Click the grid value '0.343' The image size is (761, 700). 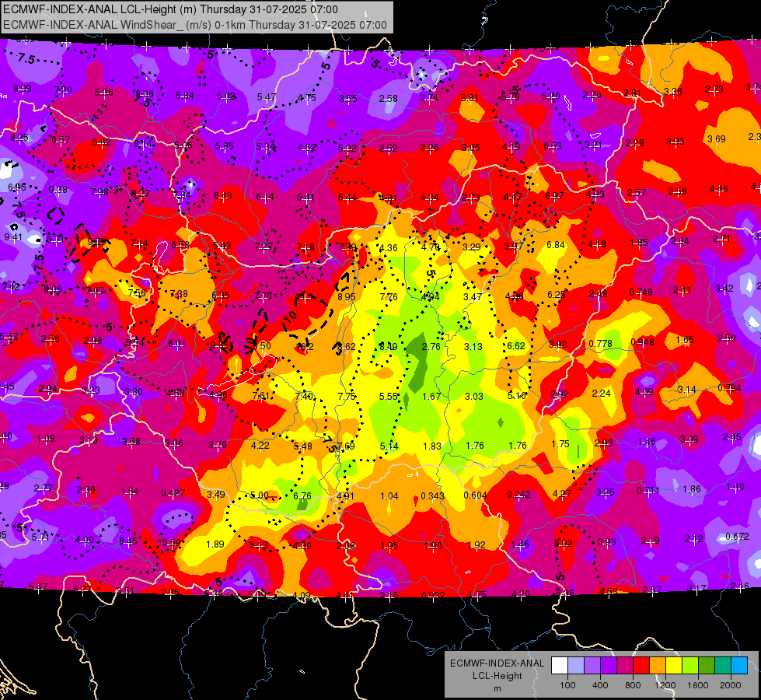[432, 495]
